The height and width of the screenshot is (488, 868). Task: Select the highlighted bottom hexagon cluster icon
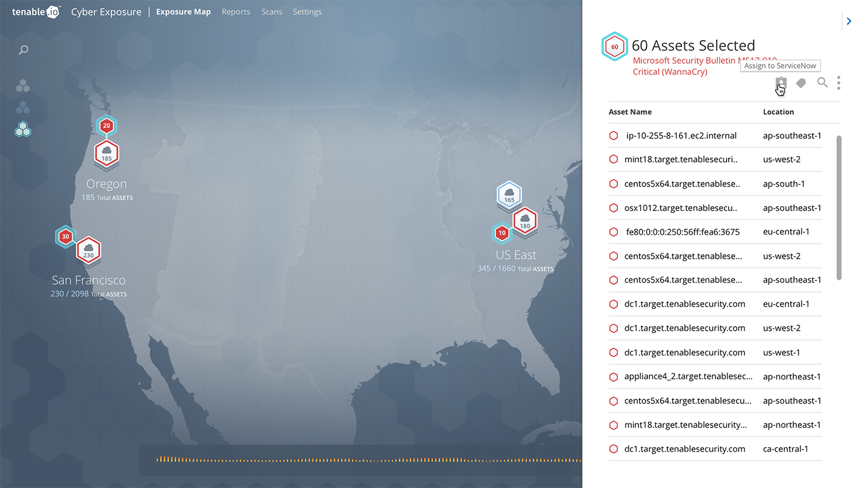pos(23,130)
